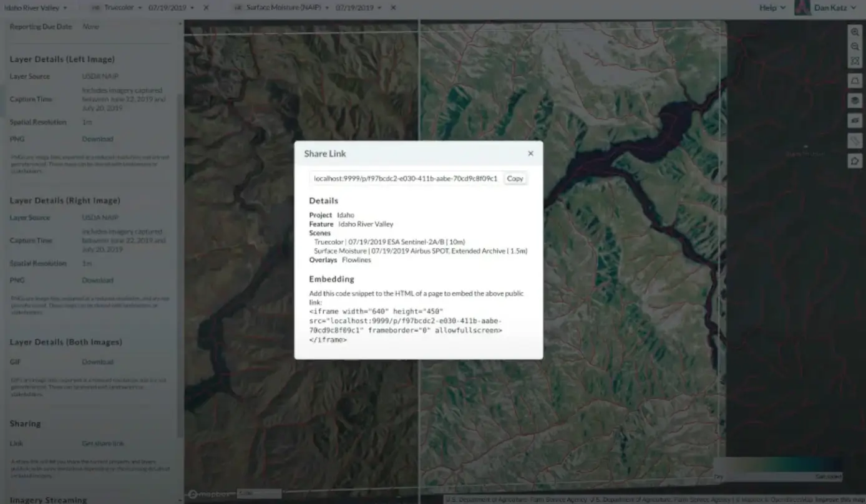Image resolution: width=866 pixels, height=504 pixels.
Task: Download PNG for the left image
Action: pyautogui.click(x=98, y=139)
